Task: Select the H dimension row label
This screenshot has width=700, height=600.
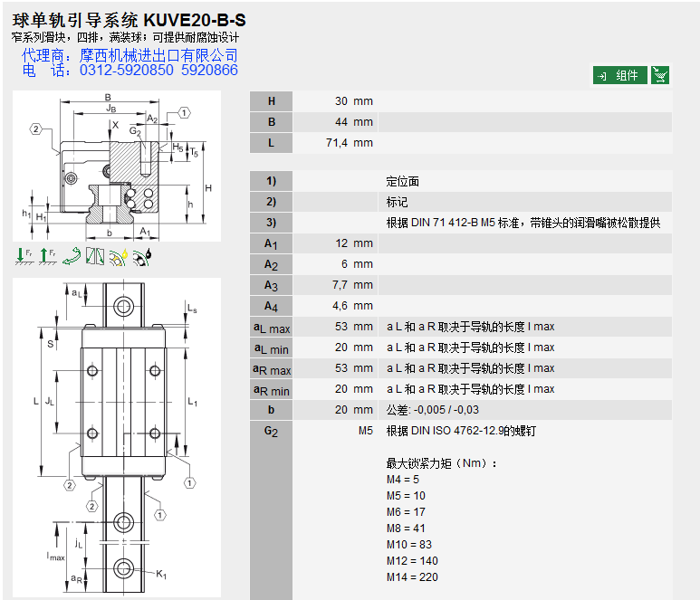Action: click(271, 101)
